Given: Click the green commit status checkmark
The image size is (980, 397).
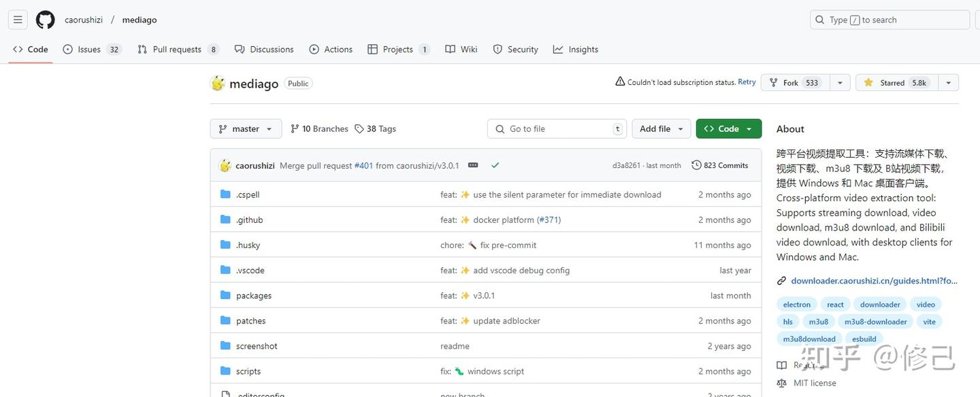Looking at the screenshot, I should tap(495, 165).
